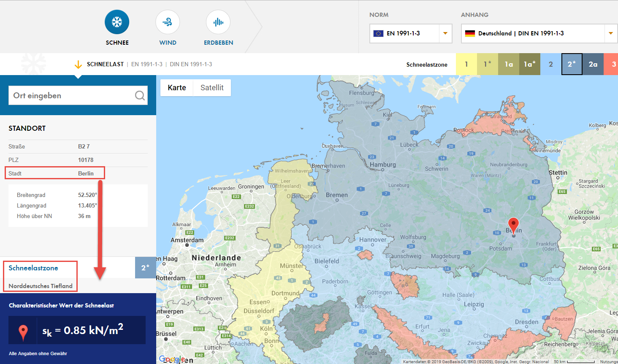Open the EN 1991-1-3 norm dropdown

coord(411,33)
